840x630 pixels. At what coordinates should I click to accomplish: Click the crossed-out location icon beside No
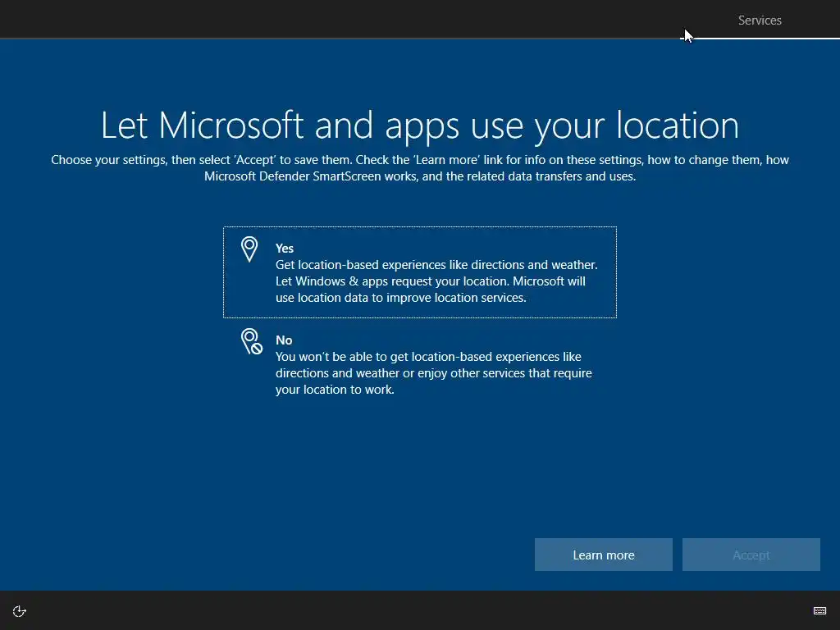coord(251,341)
